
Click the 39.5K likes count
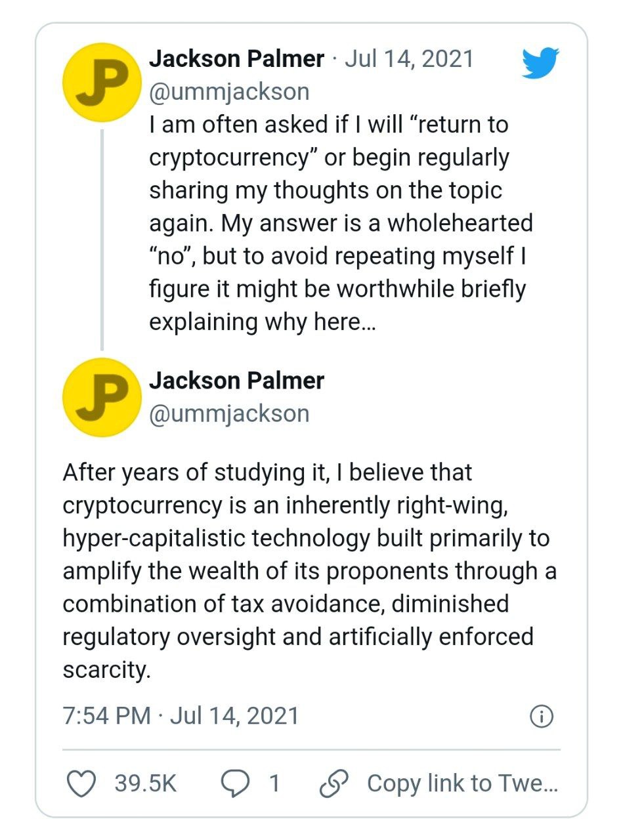coord(145,783)
